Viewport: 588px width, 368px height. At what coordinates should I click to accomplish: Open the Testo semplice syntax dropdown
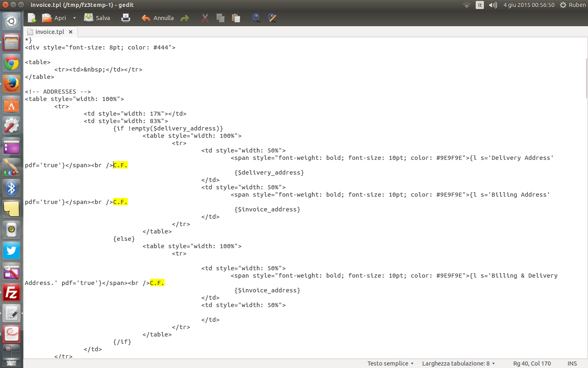click(x=390, y=364)
